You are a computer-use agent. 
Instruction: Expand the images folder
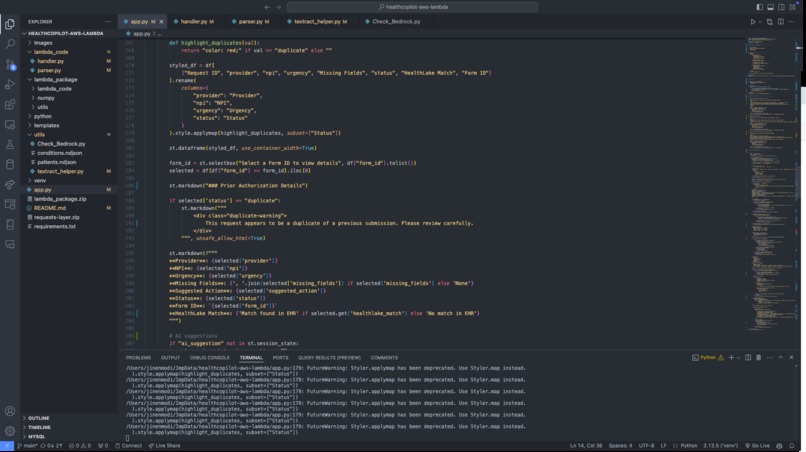43,43
